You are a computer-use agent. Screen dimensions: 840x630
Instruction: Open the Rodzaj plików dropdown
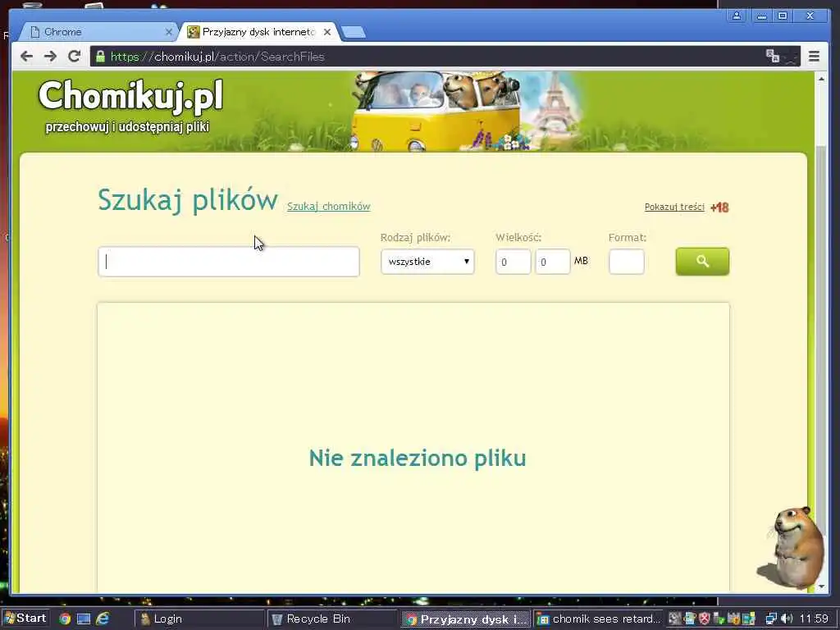(427, 262)
